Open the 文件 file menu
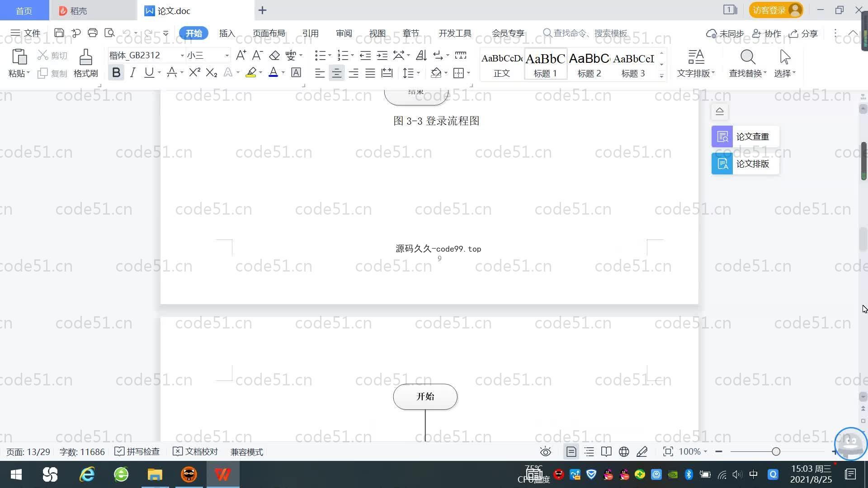Screen dimensions: 868x488 click(25, 33)
